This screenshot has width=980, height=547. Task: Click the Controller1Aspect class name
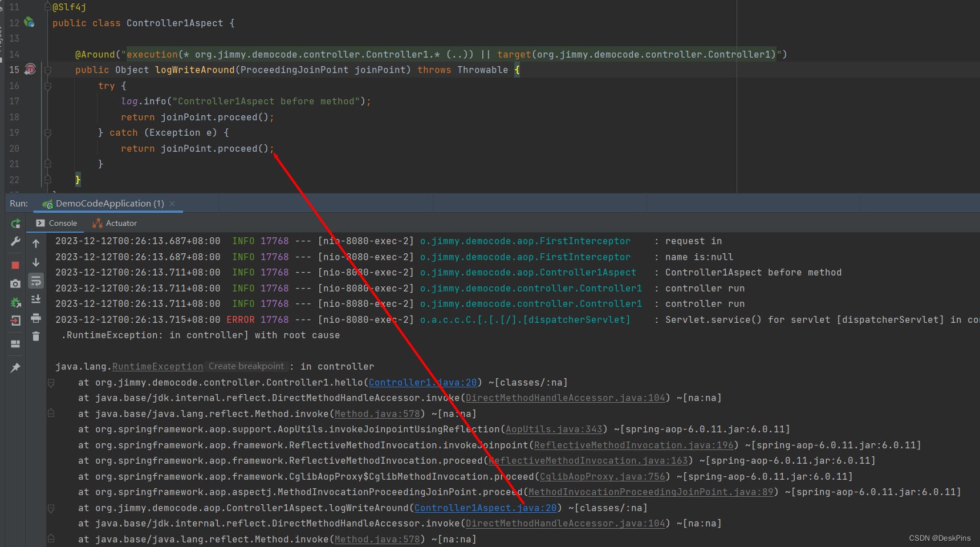[x=174, y=23]
